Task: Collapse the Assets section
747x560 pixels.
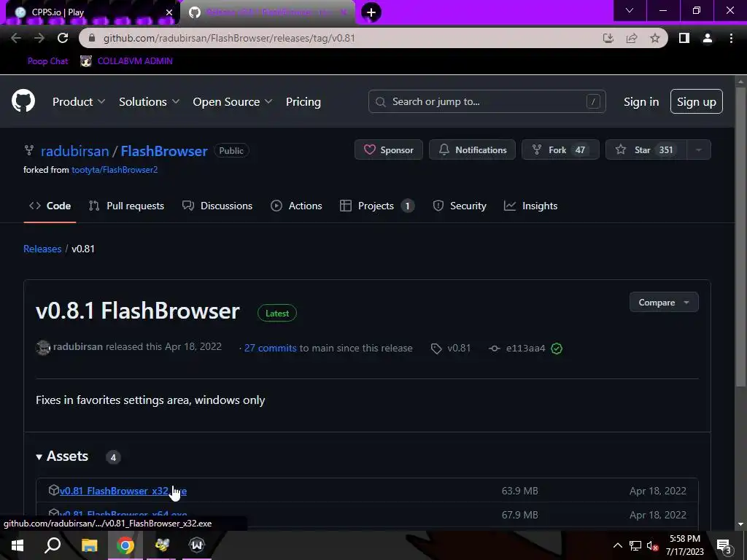Action: click(x=62, y=456)
